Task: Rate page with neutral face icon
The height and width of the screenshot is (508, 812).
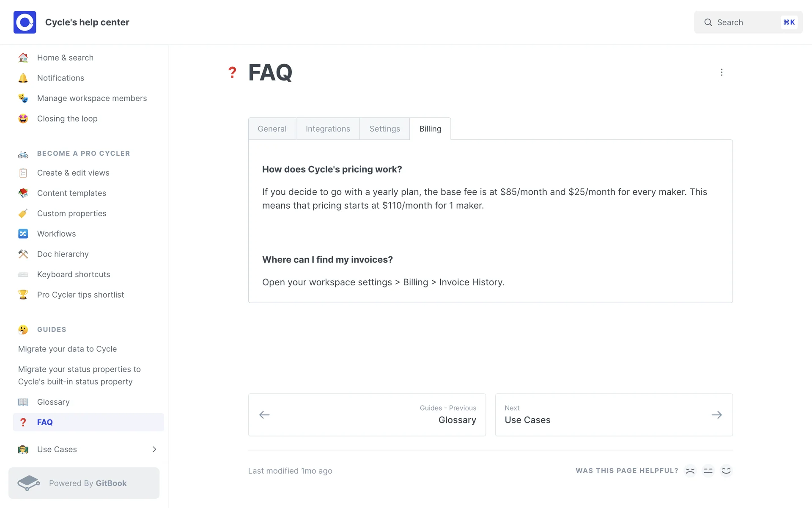Action: pos(708,471)
